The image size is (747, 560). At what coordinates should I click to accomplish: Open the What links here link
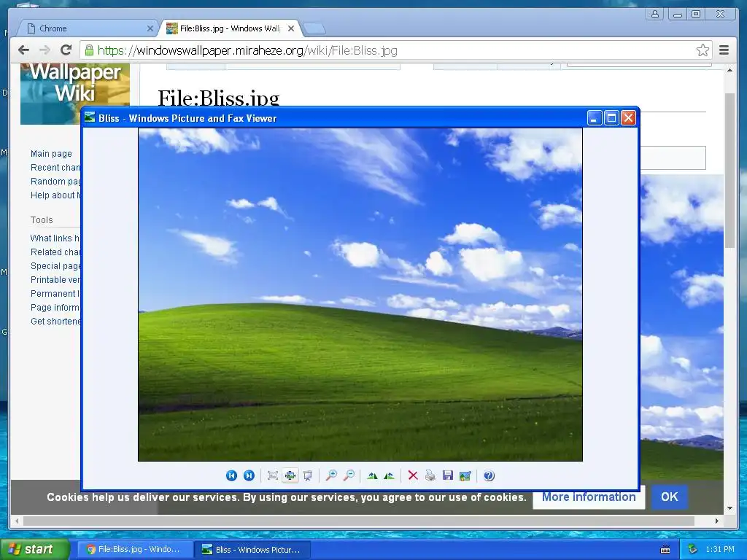click(55, 238)
